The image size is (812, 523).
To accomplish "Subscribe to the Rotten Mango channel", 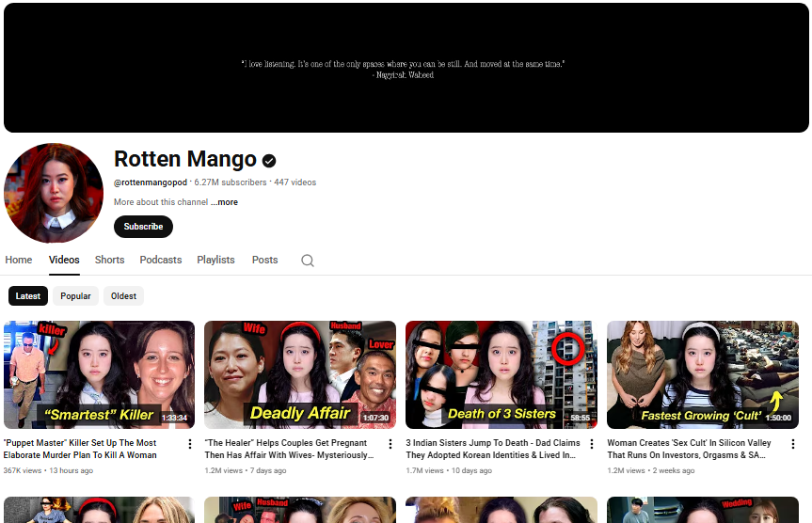I will 143,227.
